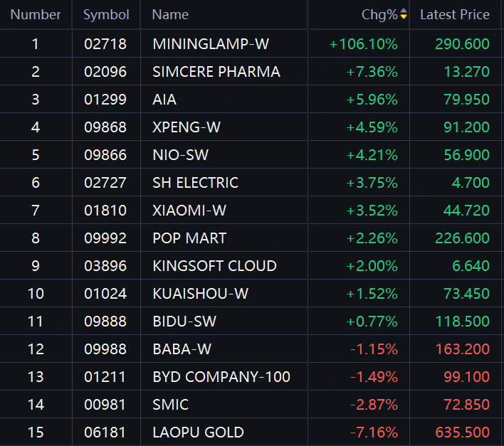Screen dimensions: 504x446
Task: Select symbol 09866
Action: point(105,155)
